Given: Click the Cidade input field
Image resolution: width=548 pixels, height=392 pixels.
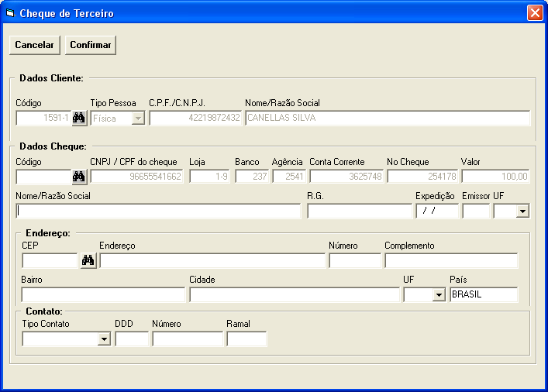Looking at the screenshot, I should click(295, 295).
